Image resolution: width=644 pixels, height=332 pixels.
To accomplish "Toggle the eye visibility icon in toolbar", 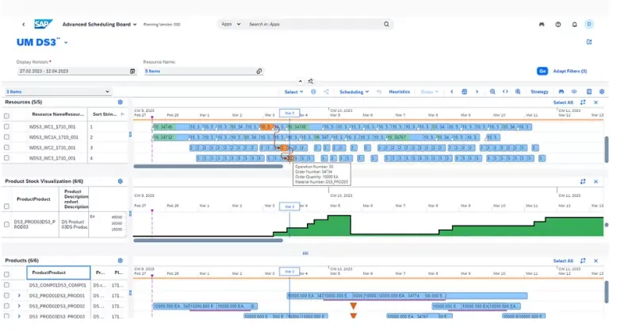I will click(573, 92).
